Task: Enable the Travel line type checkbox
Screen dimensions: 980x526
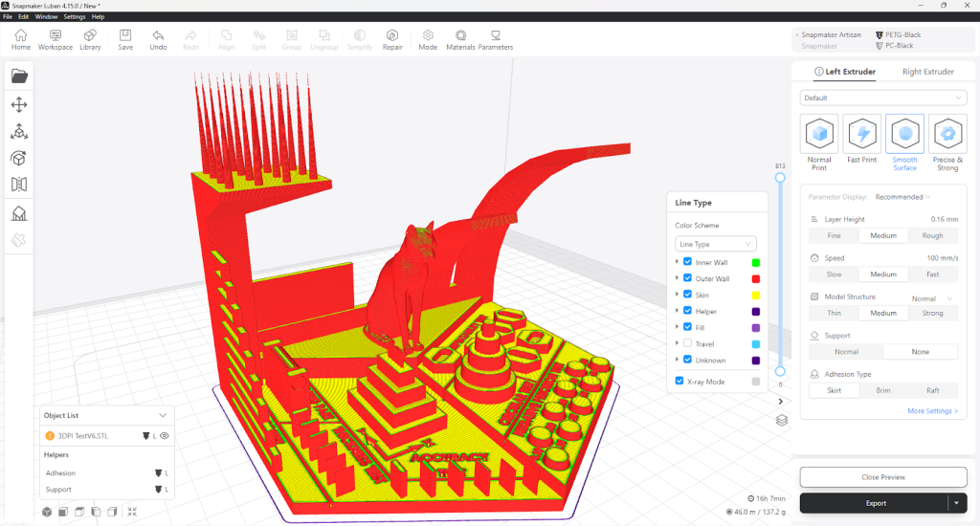Action: [687, 343]
